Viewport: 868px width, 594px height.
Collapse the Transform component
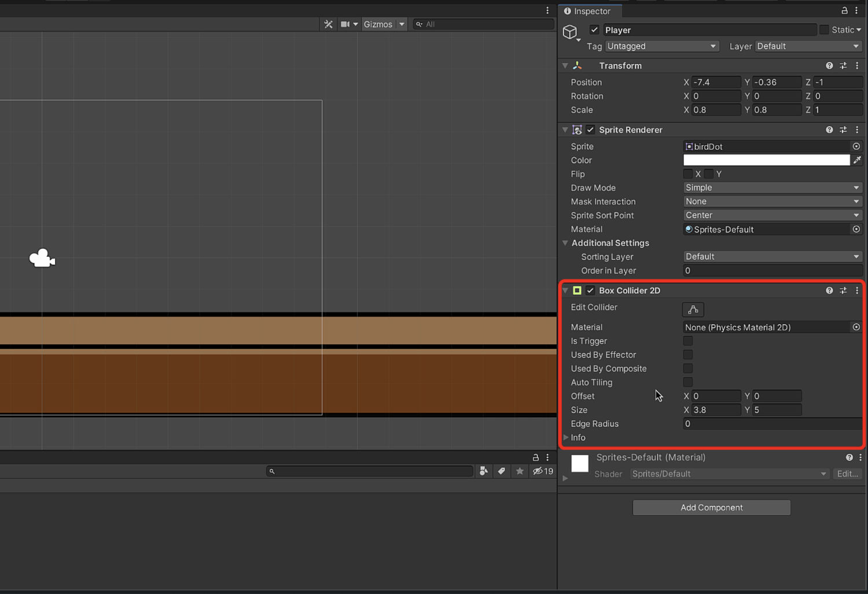[565, 66]
